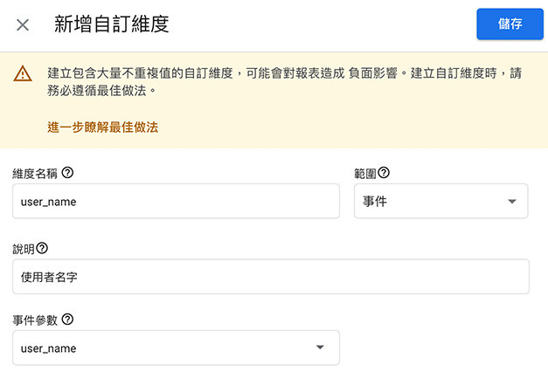
Task: Click the arrow in 事件參數 dropdown
Action: pos(320,347)
